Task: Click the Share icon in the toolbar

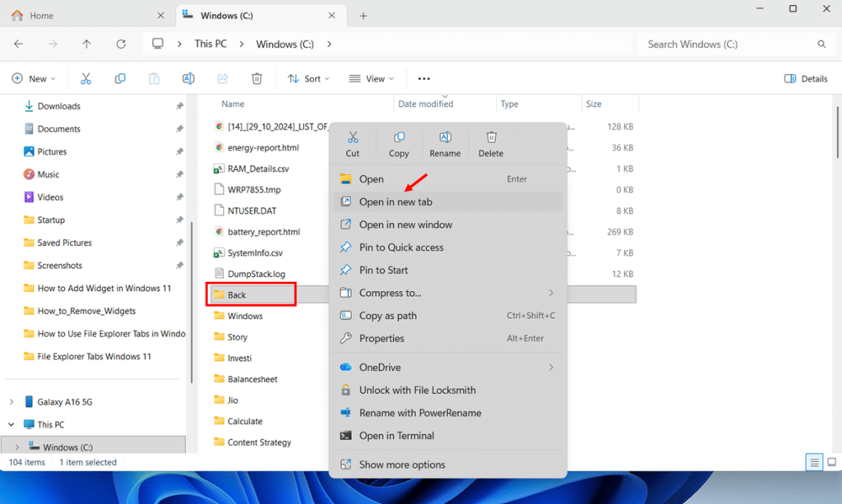Action: tap(222, 79)
